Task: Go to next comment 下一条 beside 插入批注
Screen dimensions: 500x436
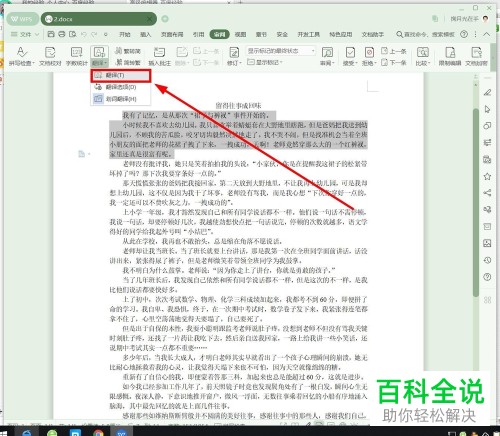Action: tap(206, 62)
